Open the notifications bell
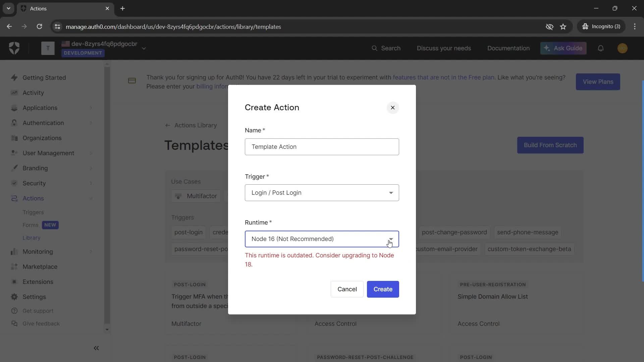This screenshot has width=644, height=362. [600, 48]
